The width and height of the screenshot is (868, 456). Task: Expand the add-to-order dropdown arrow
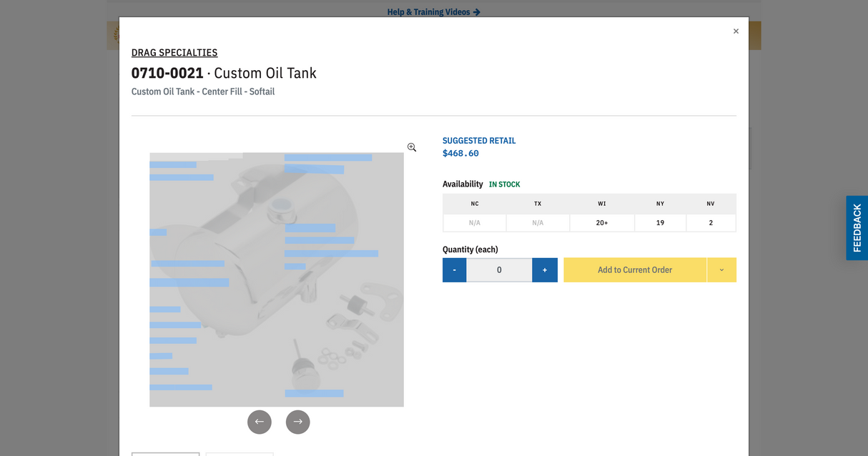[x=721, y=270]
